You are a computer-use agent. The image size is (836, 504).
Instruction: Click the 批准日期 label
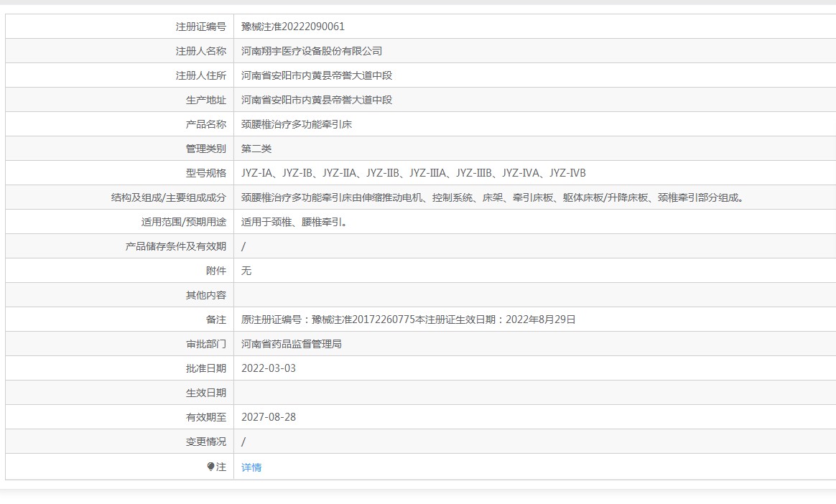coord(206,369)
